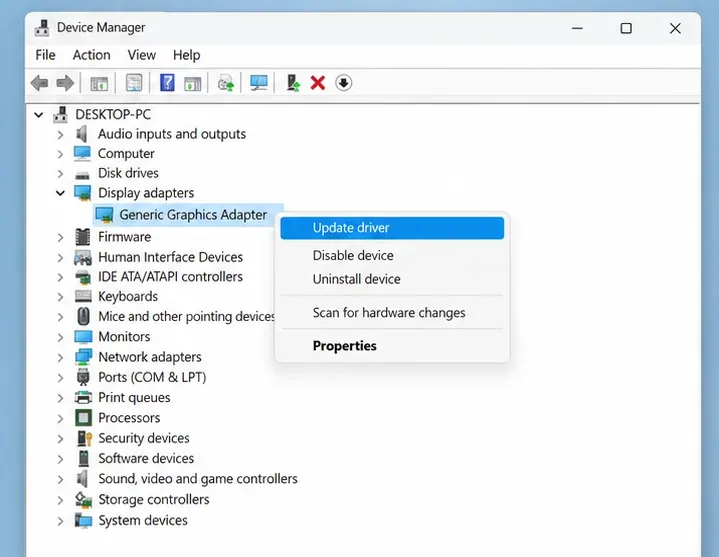This screenshot has width=719, height=557.
Task: Expand the Print queues chevron
Action: [x=60, y=398]
